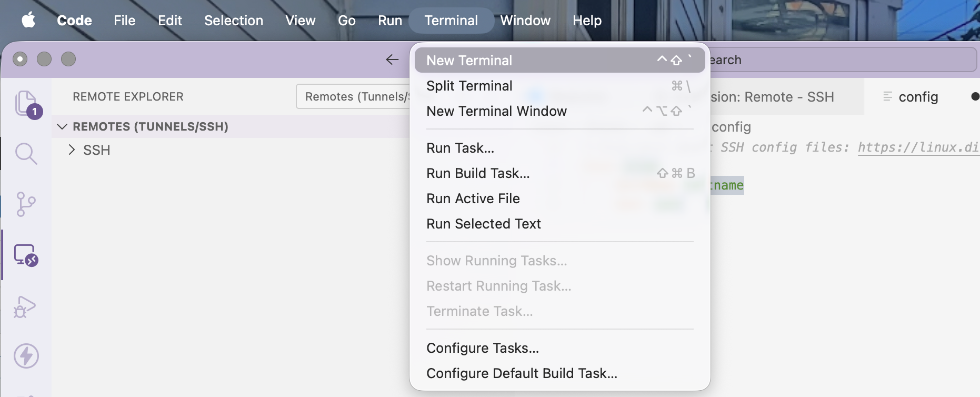Open the Apple menu
Viewport: 980px width, 397px height.
(x=28, y=21)
